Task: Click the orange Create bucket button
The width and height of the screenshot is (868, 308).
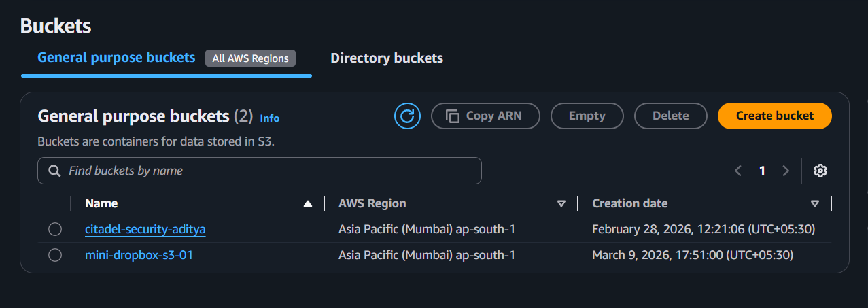Action: point(774,116)
